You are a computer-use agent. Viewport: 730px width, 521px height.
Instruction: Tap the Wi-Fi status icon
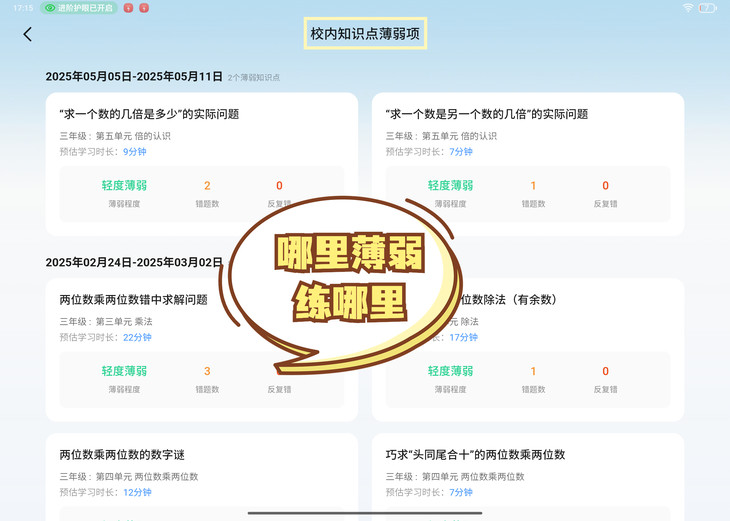(688, 8)
